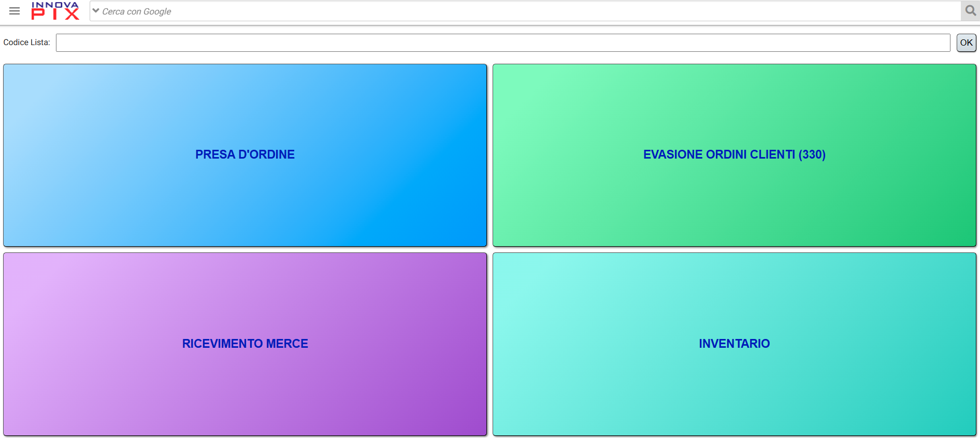Click the Codice Lista text input
Screen dimensions: 980x439
tap(502, 43)
